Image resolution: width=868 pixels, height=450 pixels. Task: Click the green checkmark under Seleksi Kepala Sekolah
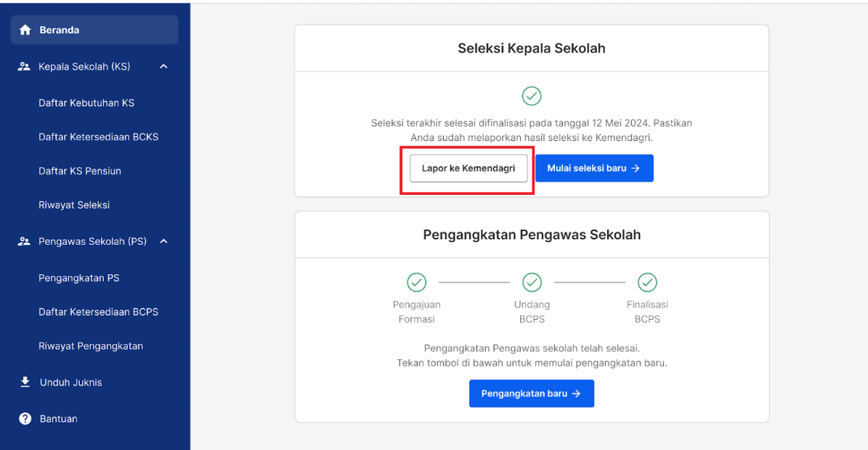pos(532,96)
